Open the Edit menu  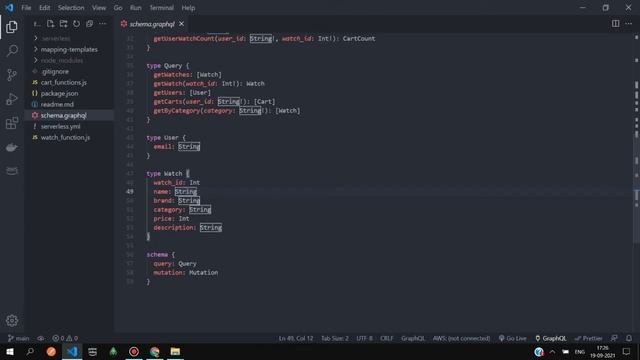click(x=44, y=8)
